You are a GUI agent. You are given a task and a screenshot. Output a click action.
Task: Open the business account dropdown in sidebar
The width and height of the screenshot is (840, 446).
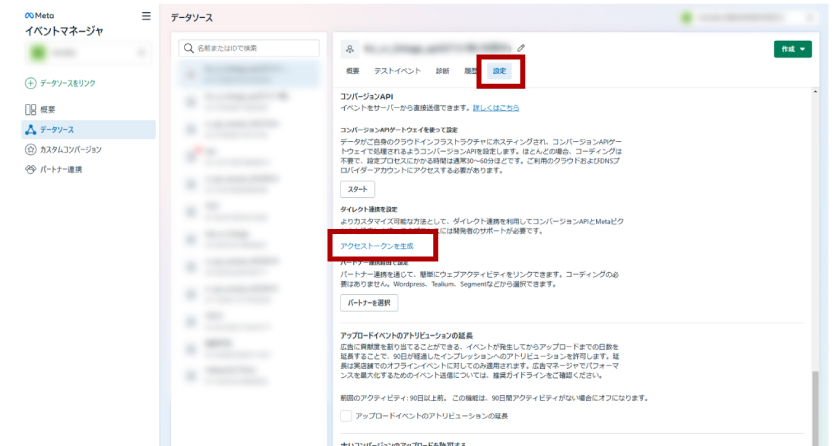(88, 53)
